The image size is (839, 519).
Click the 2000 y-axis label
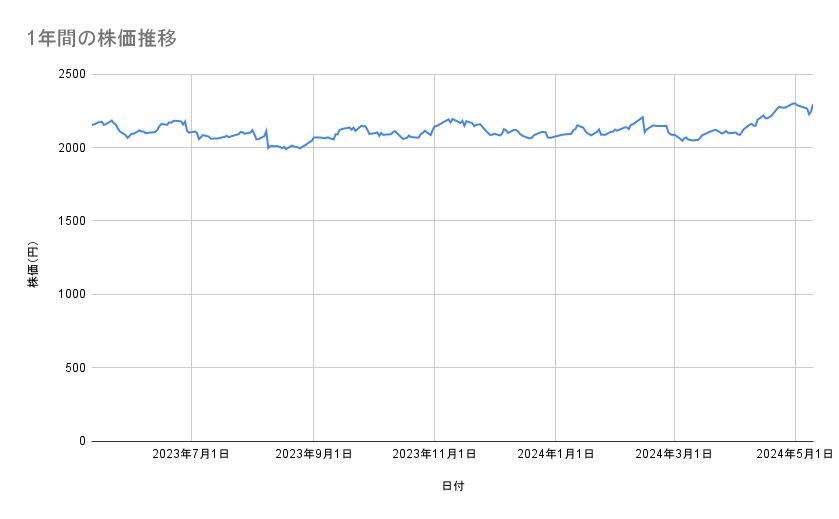[69, 147]
